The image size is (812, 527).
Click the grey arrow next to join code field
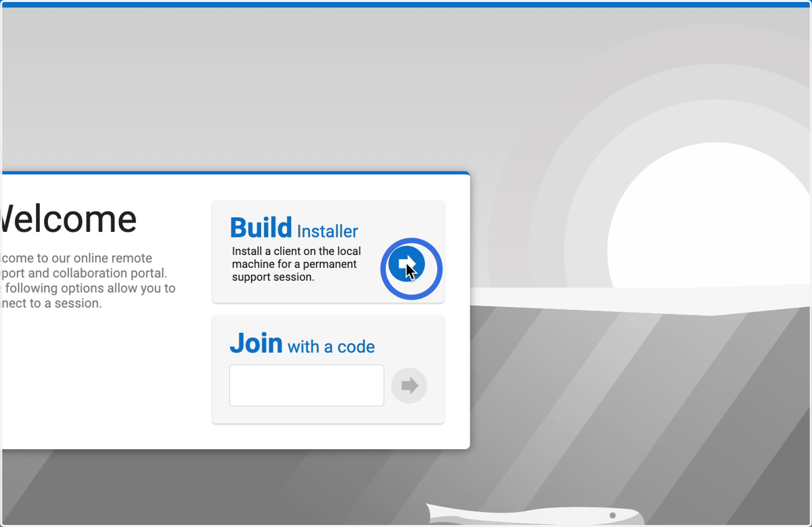[x=409, y=386]
